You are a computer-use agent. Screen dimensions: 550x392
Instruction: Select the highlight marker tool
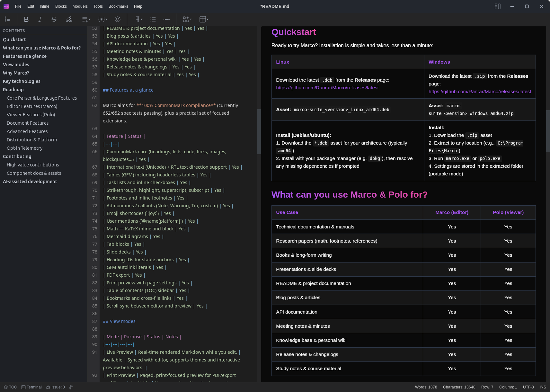tap(69, 19)
